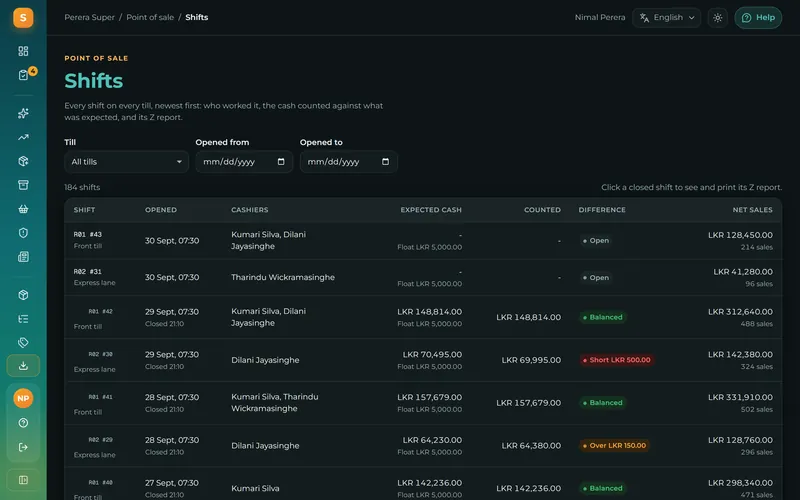Open calendar picker for Opened to
The image size is (800, 500).
click(386, 162)
